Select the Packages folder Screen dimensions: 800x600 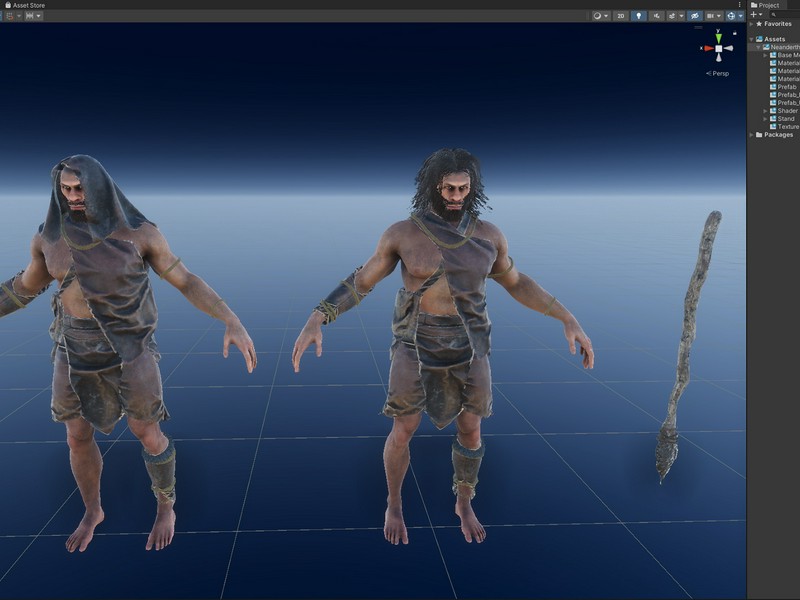pyautogui.click(x=773, y=135)
